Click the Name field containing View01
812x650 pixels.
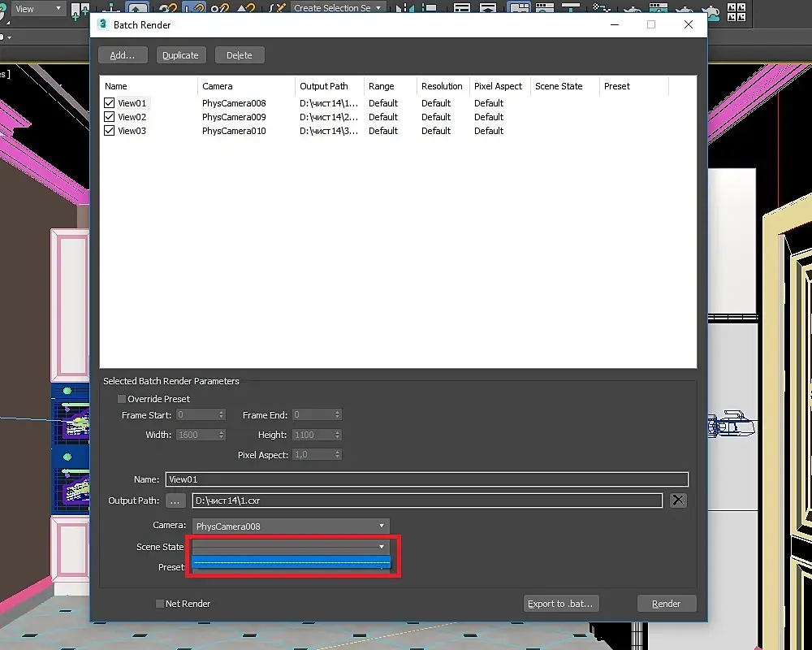click(x=427, y=479)
